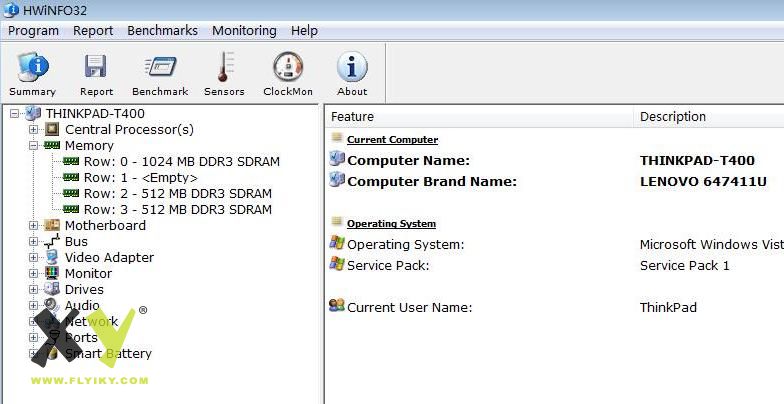Screen dimensions: 784x404
Task: Select the Motherboard tree label
Action: (x=106, y=226)
